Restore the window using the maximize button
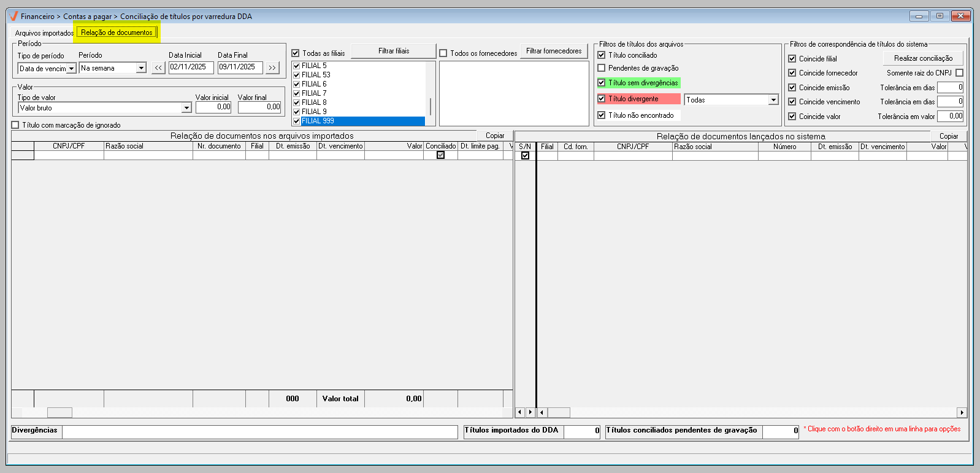Image resolution: width=980 pixels, height=473 pixels. (939, 16)
